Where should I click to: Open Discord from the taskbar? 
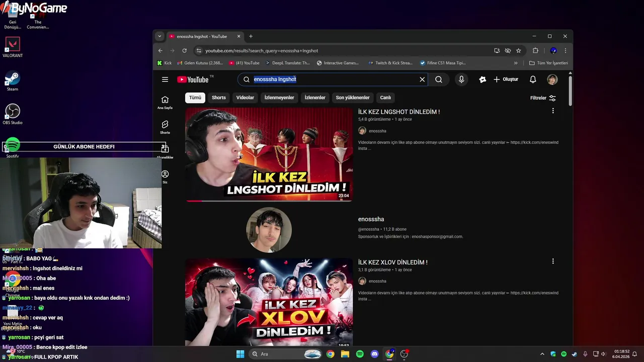pyautogui.click(x=374, y=354)
